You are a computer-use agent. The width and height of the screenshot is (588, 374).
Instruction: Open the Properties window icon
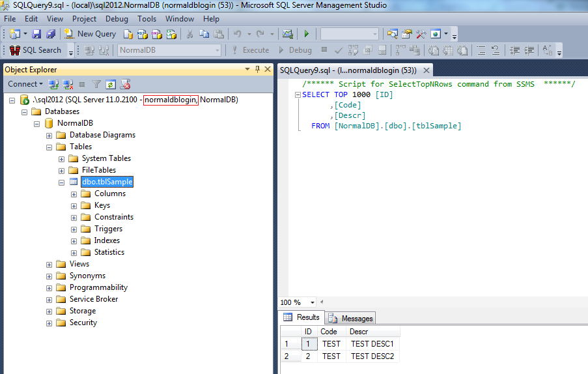pos(407,34)
